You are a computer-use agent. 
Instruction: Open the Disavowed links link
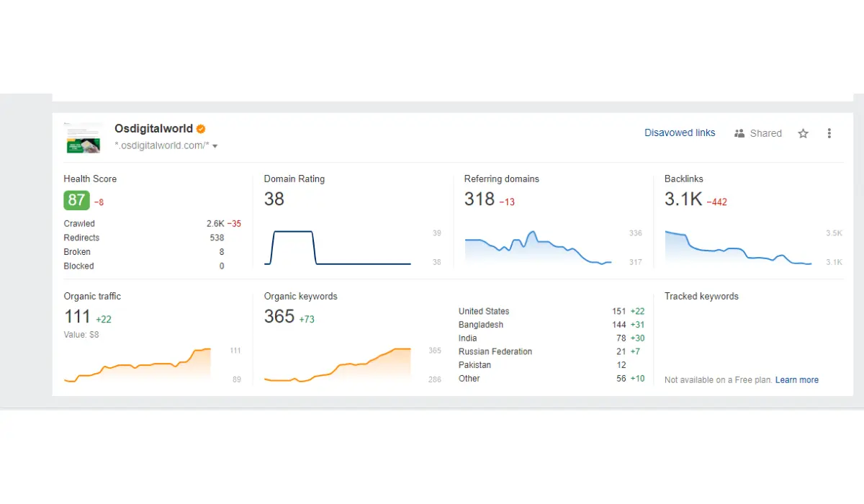click(680, 132)
